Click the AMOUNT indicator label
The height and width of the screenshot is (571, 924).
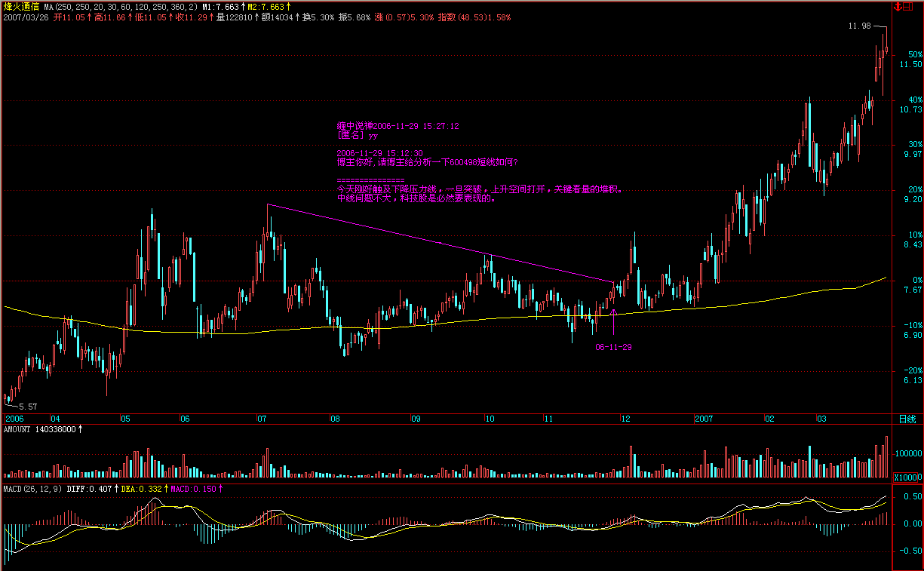click(17, 429)
